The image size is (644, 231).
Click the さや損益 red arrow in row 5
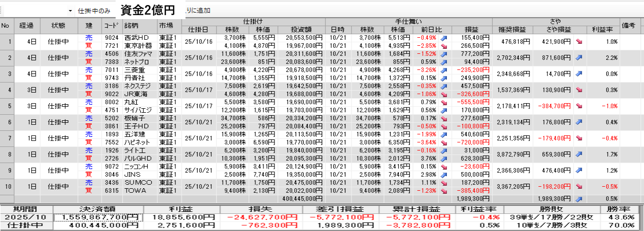tap(579, 106)
